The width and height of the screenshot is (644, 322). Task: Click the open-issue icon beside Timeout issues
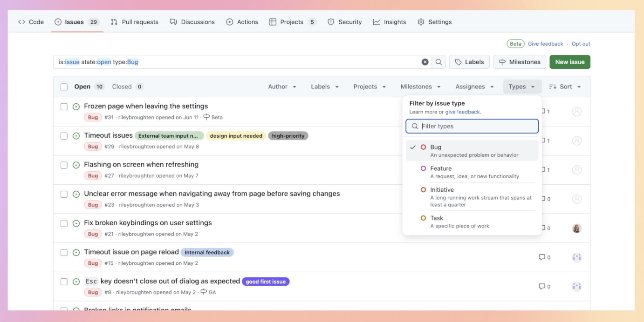(x=76, y=136)
